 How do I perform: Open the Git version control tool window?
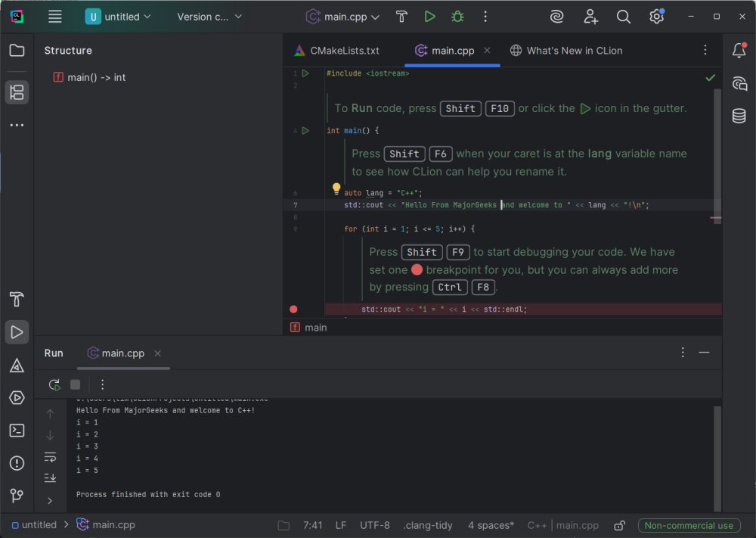pos(17,496)
